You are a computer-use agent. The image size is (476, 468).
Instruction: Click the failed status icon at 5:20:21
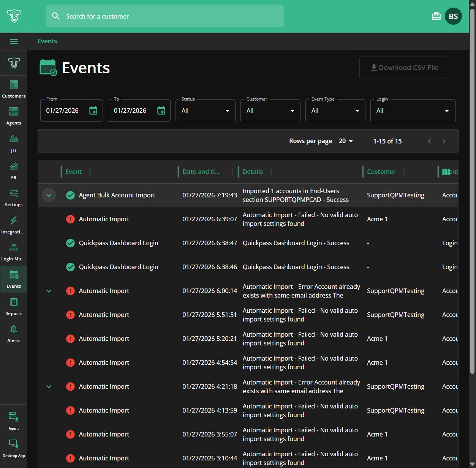coord(70,339)
